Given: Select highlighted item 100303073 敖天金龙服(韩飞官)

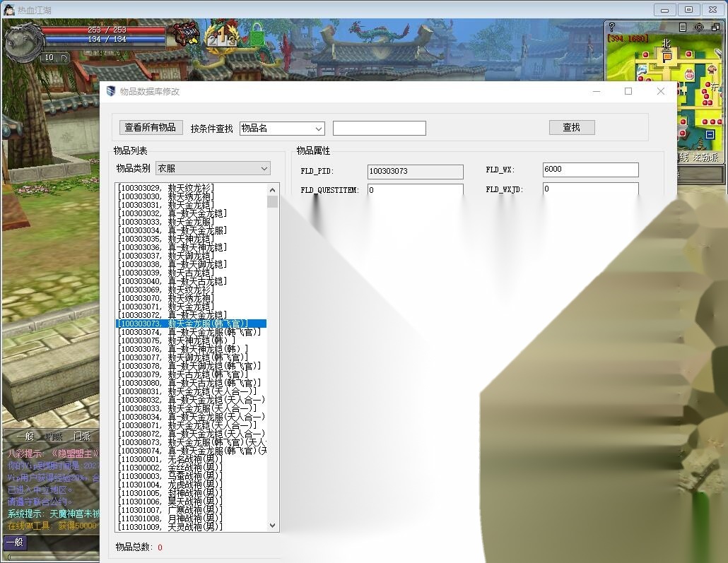Looking at the screenshot, I should [x=192, y=324].
